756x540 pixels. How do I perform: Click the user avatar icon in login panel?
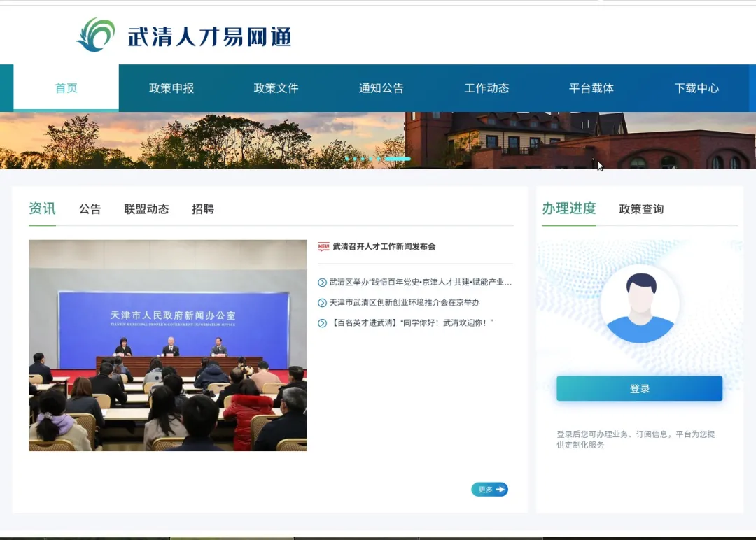[x=640, y=304]
